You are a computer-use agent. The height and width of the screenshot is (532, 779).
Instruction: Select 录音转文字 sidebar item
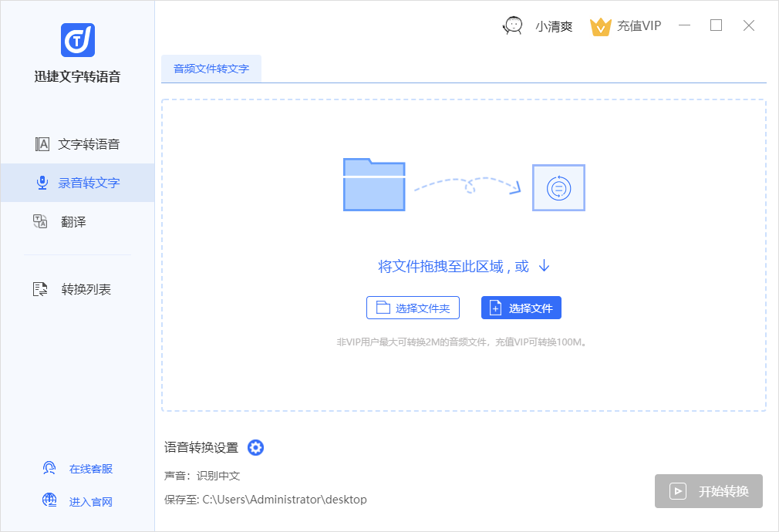coord(77,183)
